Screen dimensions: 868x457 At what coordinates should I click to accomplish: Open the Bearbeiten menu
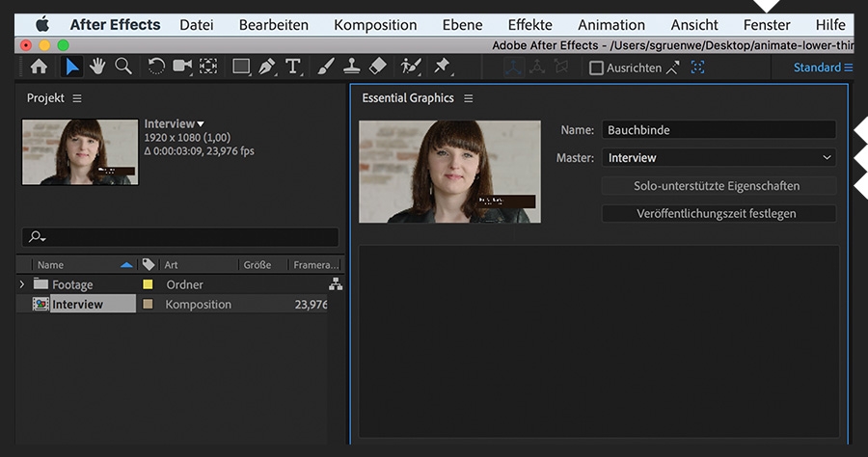tap(274, 25)
